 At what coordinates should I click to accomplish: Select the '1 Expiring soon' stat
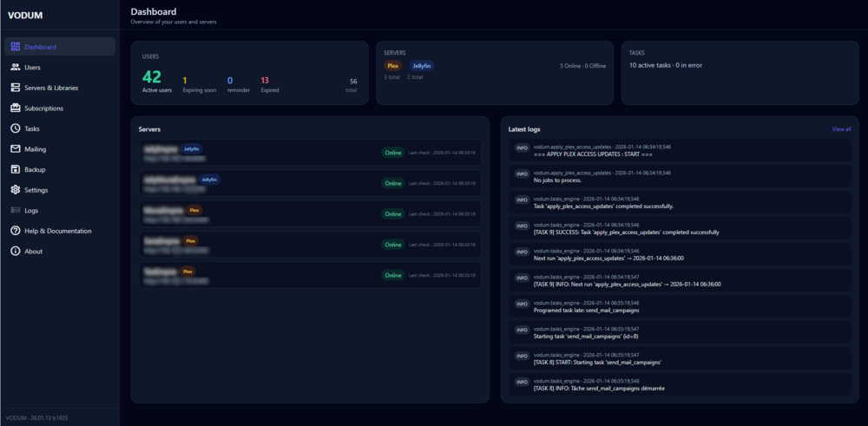pos(200,85)
